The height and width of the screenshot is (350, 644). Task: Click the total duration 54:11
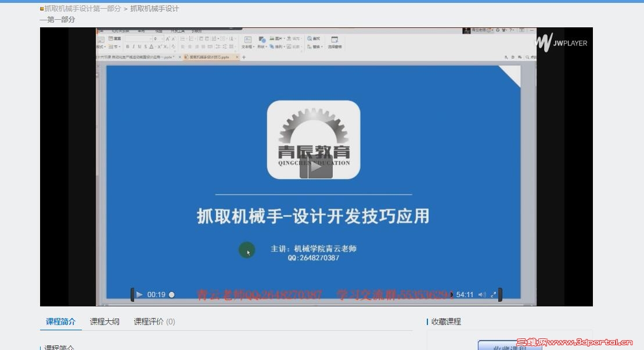[465, 295]
